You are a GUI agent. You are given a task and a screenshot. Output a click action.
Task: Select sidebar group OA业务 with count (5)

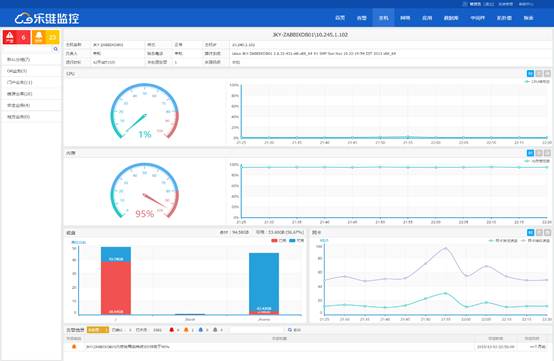31,71
